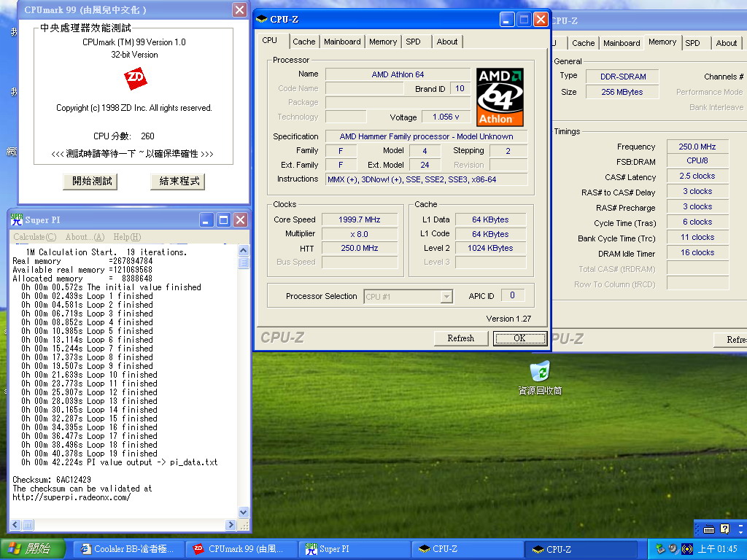Open the Recycle Bin desktop icon

[540, 378]
